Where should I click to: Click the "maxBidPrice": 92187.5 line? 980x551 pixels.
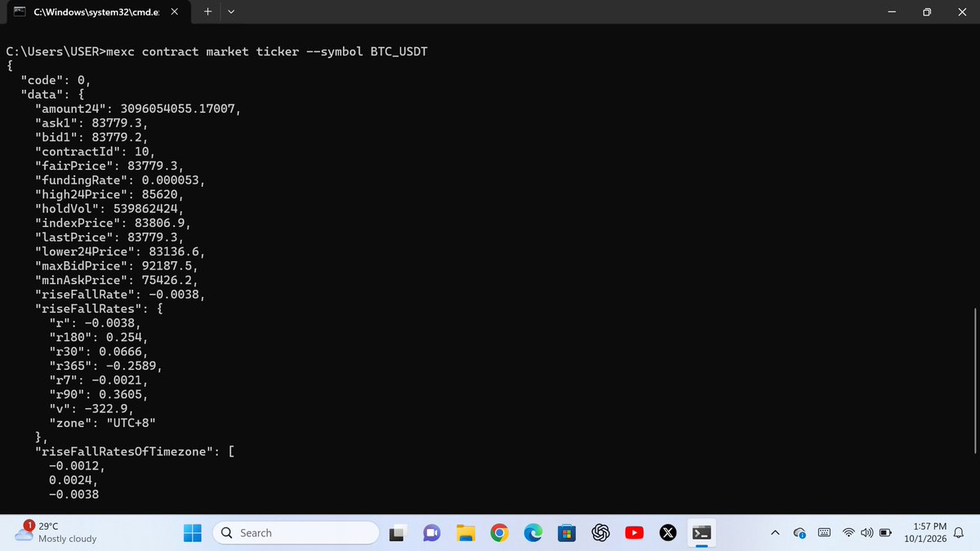click(115, 266)
